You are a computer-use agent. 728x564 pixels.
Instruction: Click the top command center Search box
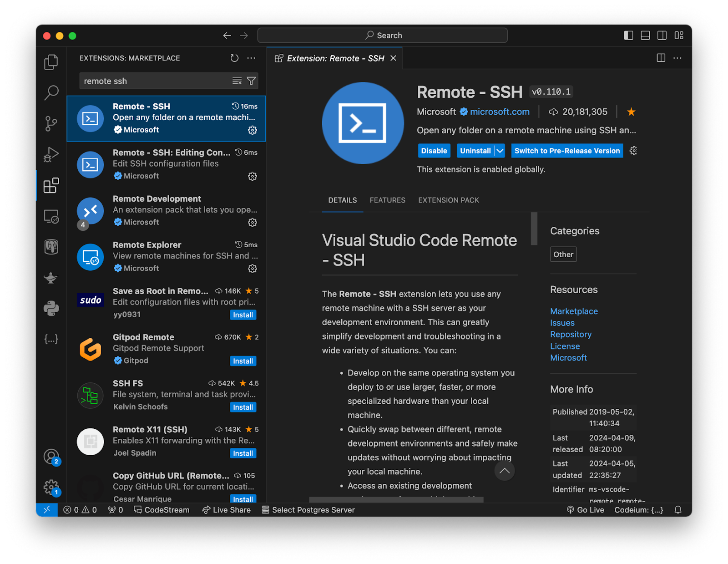[383, 36]
